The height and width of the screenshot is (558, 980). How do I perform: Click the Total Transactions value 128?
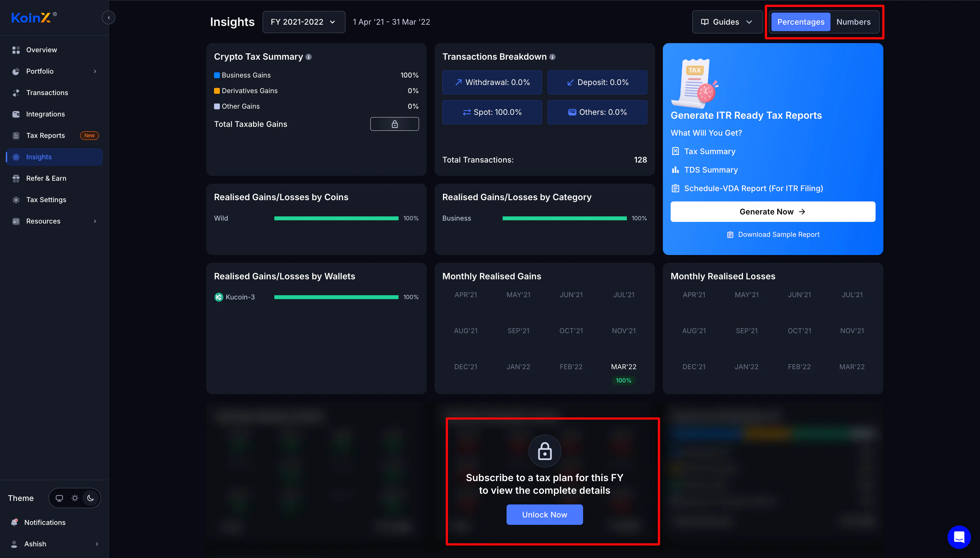(x=640, y=160)
